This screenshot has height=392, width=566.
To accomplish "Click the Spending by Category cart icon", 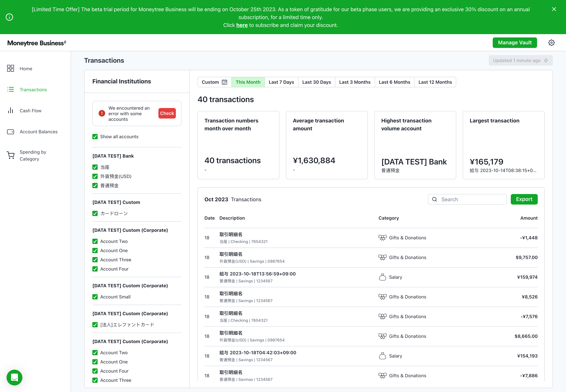I will pyautogui.click(x=11, y=155).
